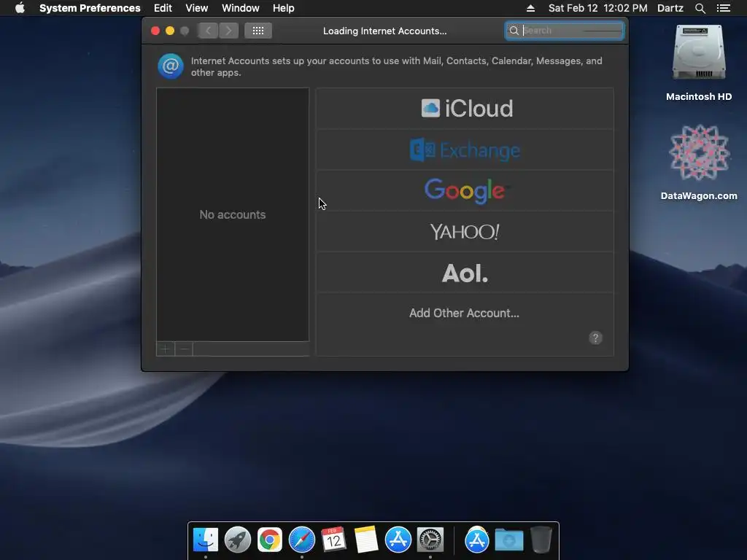Open the Downloads folder in the Dock

pos(508,540)
